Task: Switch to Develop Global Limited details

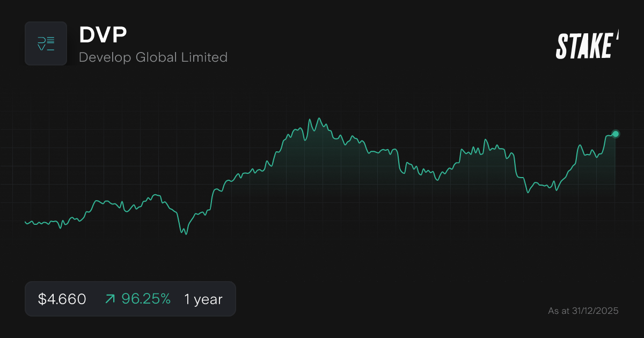Action: tap(153, 57)
